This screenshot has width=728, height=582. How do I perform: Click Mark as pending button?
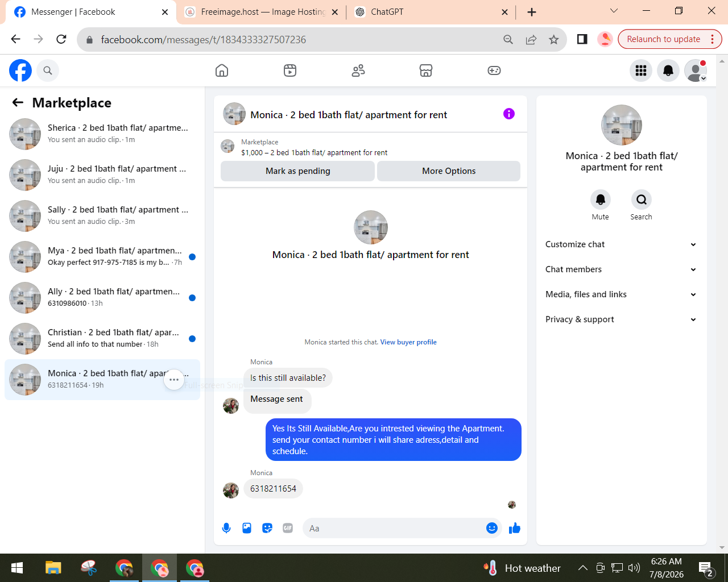(x=297, y=171)
